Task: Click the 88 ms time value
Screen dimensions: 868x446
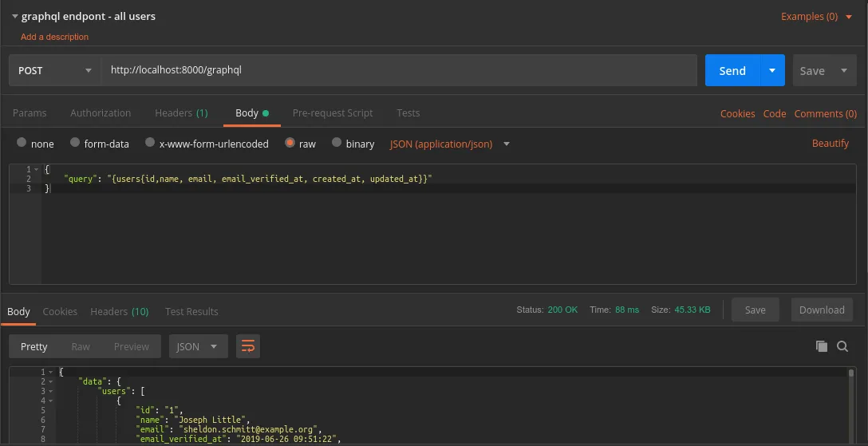Action: click(x=626, y=310)
